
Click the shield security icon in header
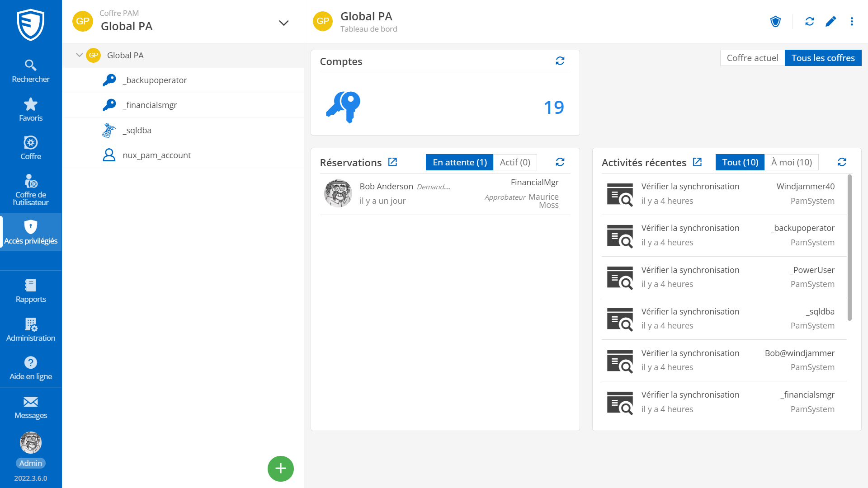click(x=775, y=22)
